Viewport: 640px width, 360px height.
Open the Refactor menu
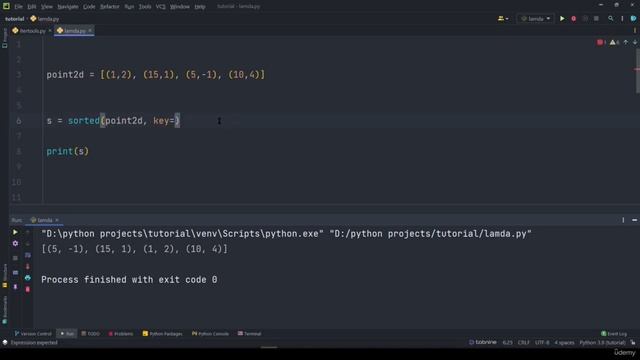[109, 7]
